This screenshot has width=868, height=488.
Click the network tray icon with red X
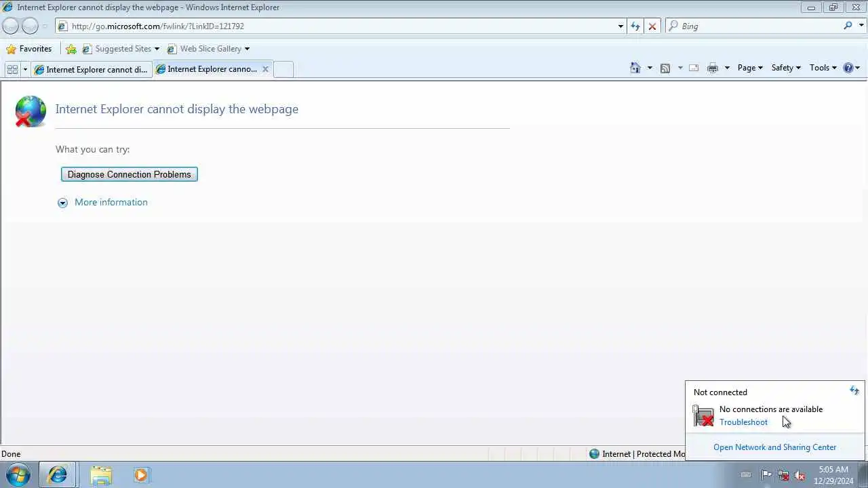[783, 475]
